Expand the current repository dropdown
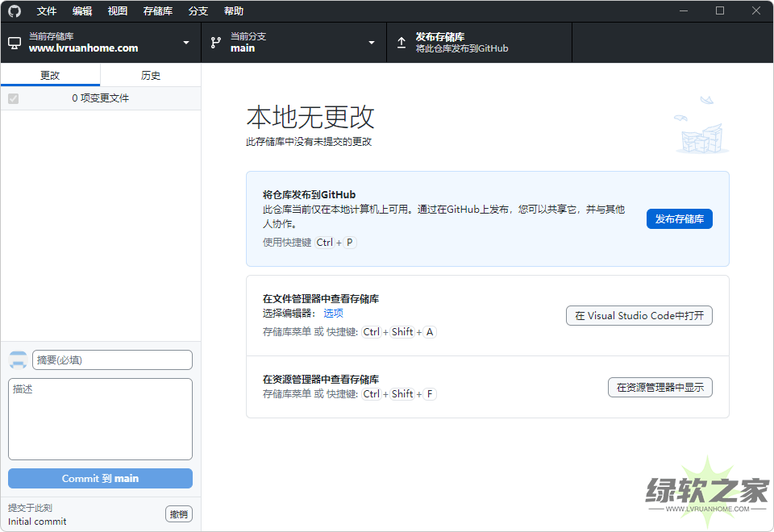The image size is (774, 532). [186, 43]
